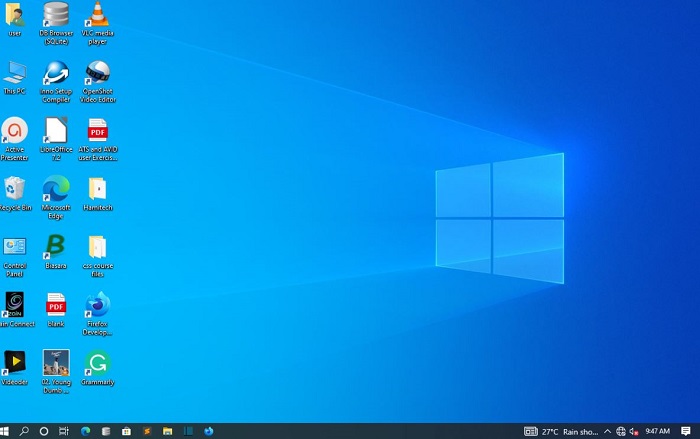This screenshot has width=700, height=439.
Task: Select the Biasara shortcut
Action: (x=56, y=251)
